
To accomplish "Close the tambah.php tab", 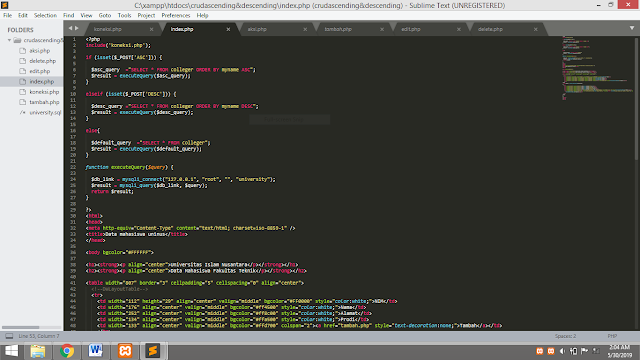I will [x=382, y=29].
